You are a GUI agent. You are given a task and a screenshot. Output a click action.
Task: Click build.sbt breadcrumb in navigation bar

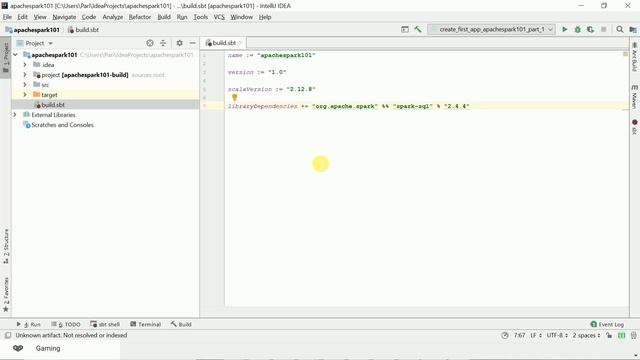point(83,30)
